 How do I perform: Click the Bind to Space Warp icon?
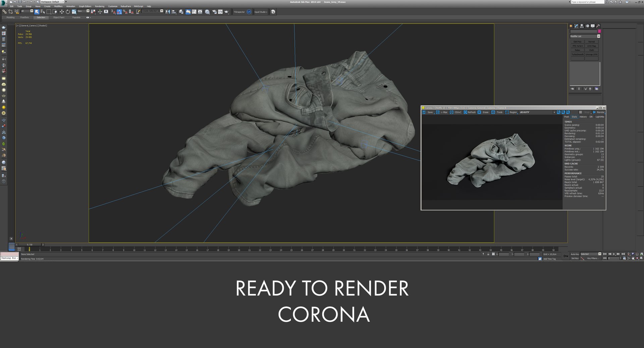(x=17, y=12)
